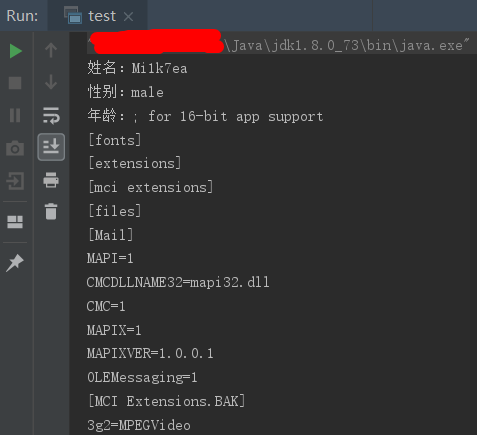
Task: Click the Print console output icon
Action: pos(51,180)
